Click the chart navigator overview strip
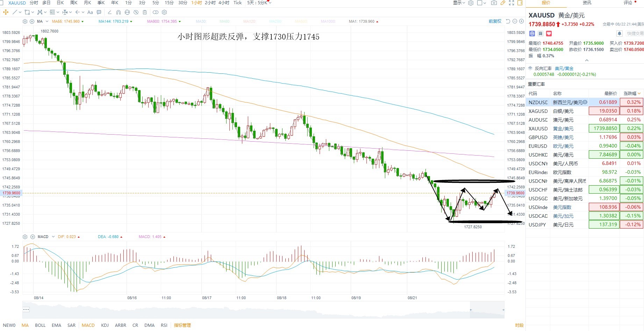Screen dimensions: 644x331 click(263, 310)
